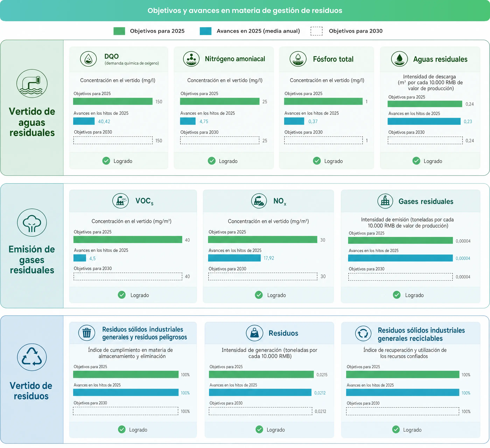The image size is (490, 448).
Task: Click the Índice de recuperación y utilización text
Action: [x=405, y=353]
